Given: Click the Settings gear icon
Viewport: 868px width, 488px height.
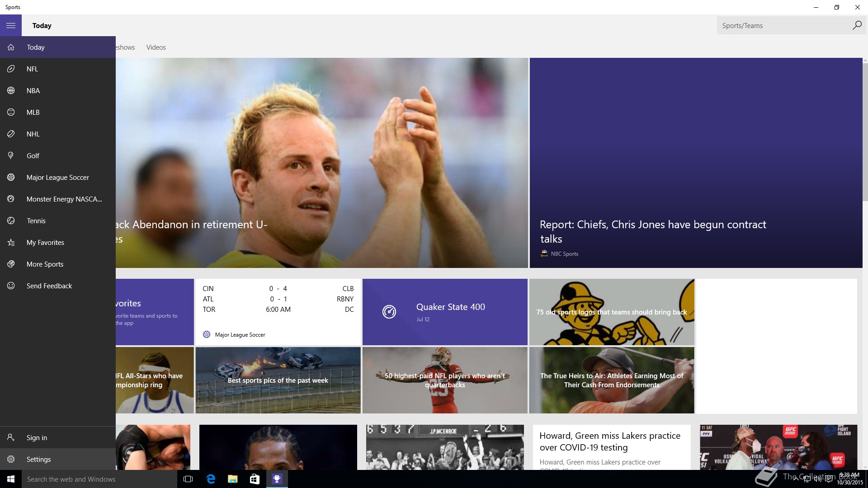Looking at the screenshot, I should coord(11,459).
